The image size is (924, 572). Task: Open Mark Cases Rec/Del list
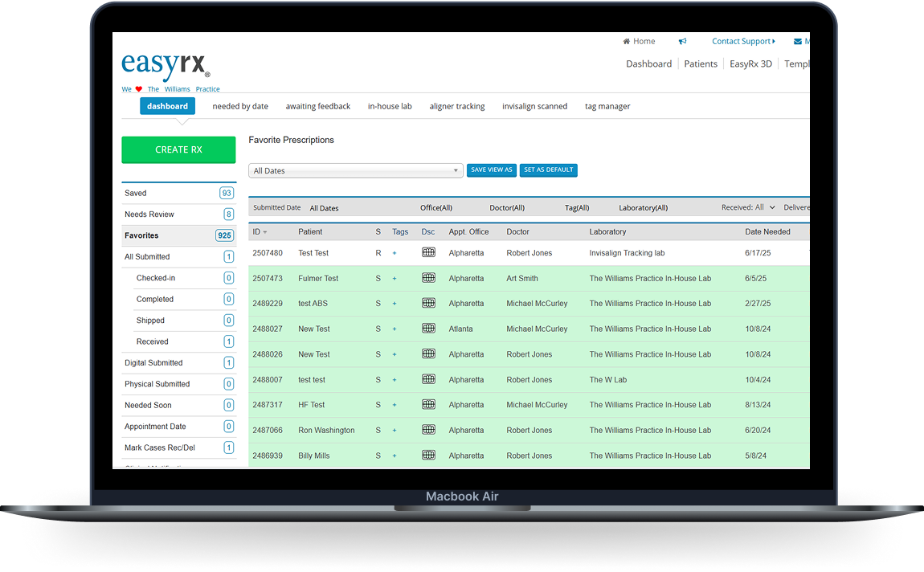pyautogui.click(x=178, y=447)
